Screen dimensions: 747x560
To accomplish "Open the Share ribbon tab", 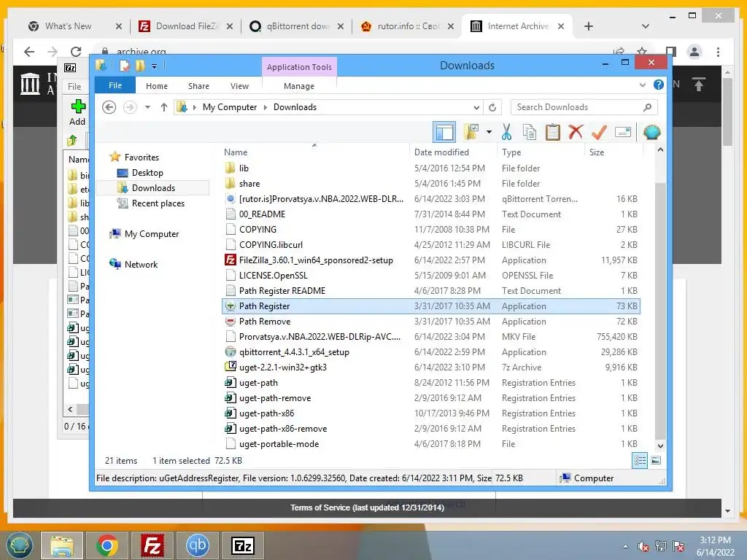I will pyautogui.click(x=198, y=86).
